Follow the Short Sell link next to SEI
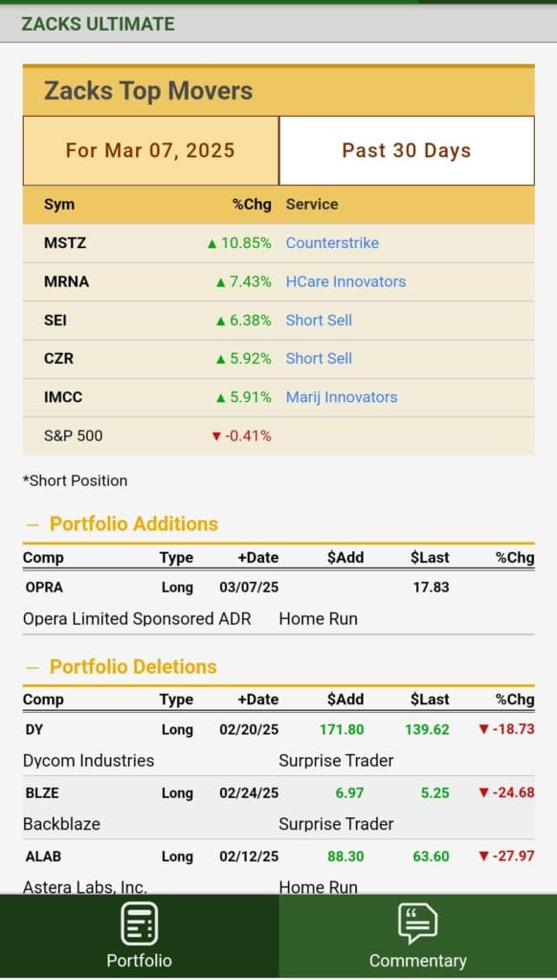This screenshot has height=980, width=557. coord(319,320)
